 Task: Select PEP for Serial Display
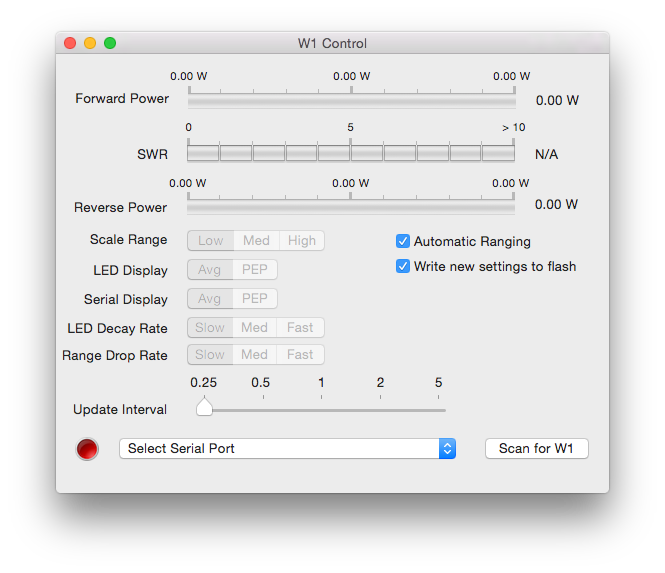pyautogui.click(x=255, y=299)
